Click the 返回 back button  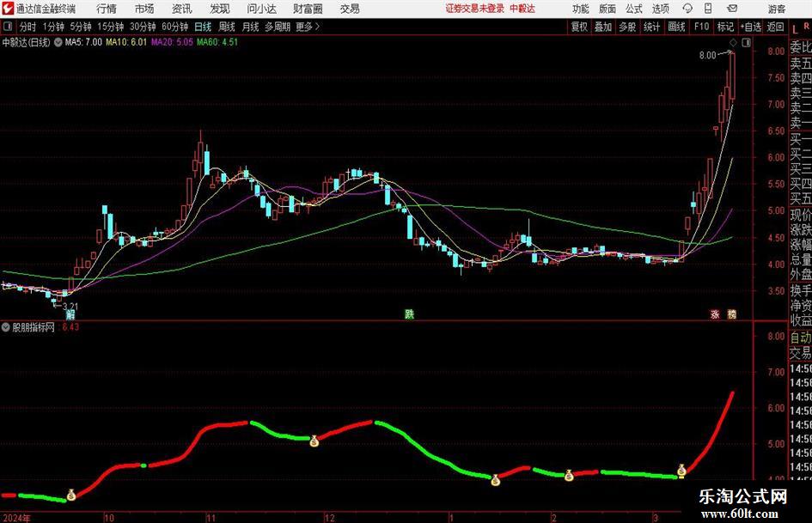click(775, 27)
